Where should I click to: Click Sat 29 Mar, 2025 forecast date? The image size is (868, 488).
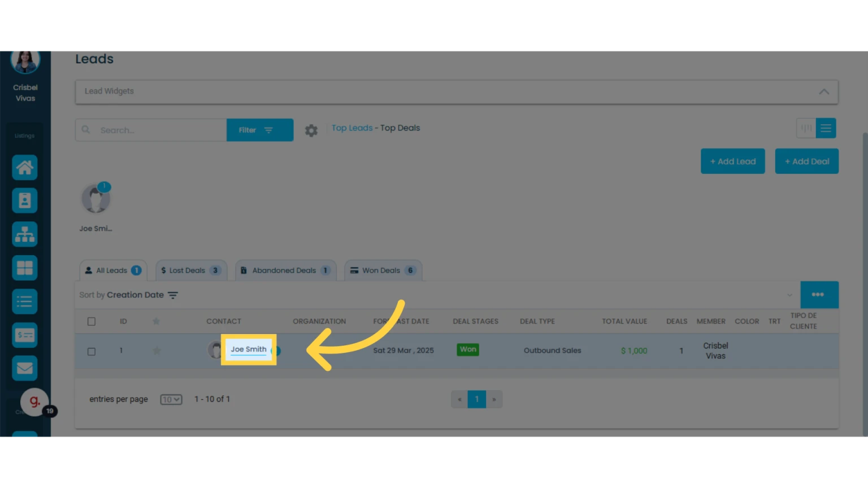click(403, 351)
